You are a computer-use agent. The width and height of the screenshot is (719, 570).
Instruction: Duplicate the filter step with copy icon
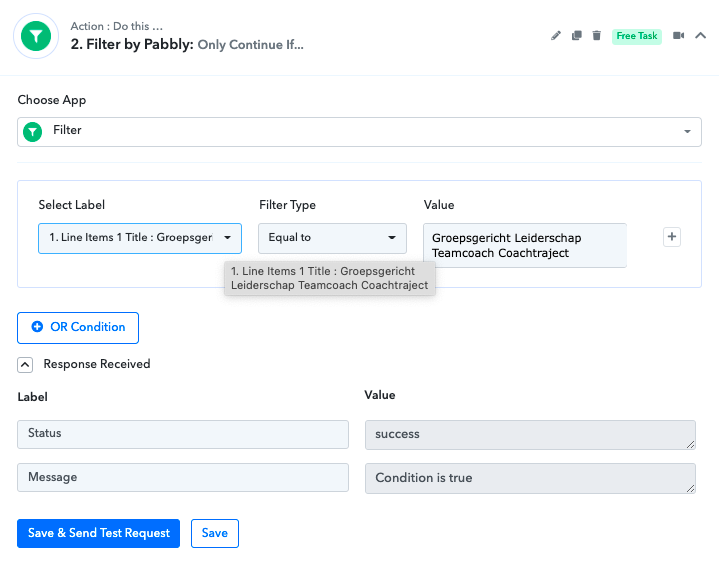click(576, 36)
